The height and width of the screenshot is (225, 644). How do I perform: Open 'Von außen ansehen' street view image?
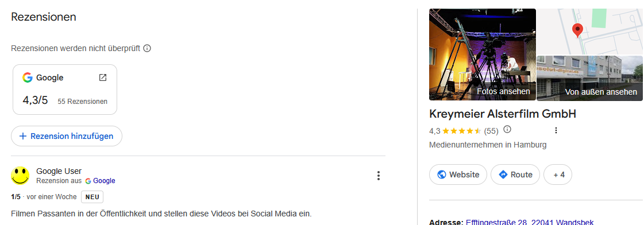[589, 79]
